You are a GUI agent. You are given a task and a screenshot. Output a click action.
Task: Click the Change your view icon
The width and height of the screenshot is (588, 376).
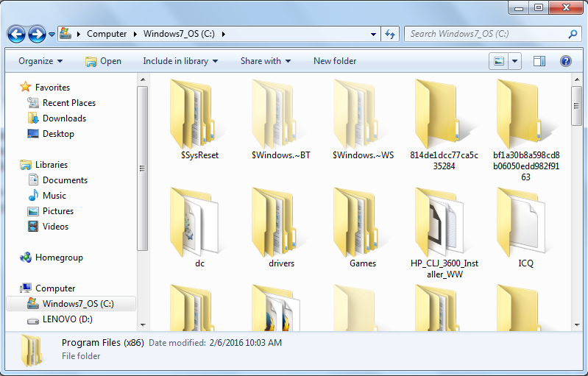click(499, 61)
